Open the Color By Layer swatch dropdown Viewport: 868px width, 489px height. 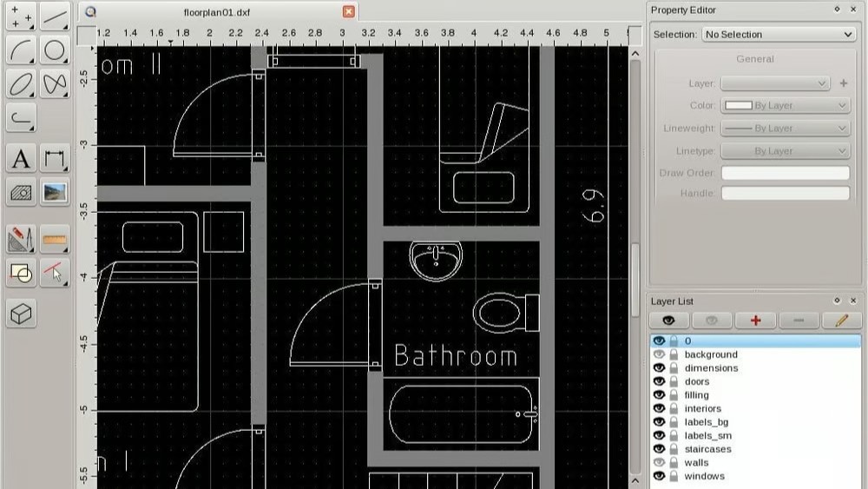pyautogui.click(x=785, y=106)
